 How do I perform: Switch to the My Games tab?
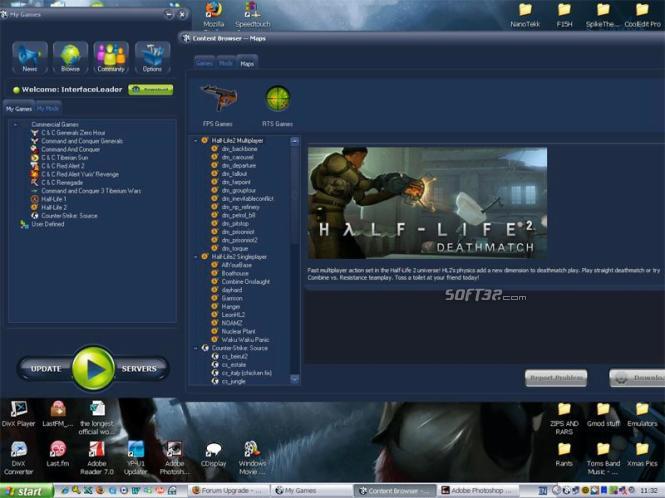(x=19, y=109)
